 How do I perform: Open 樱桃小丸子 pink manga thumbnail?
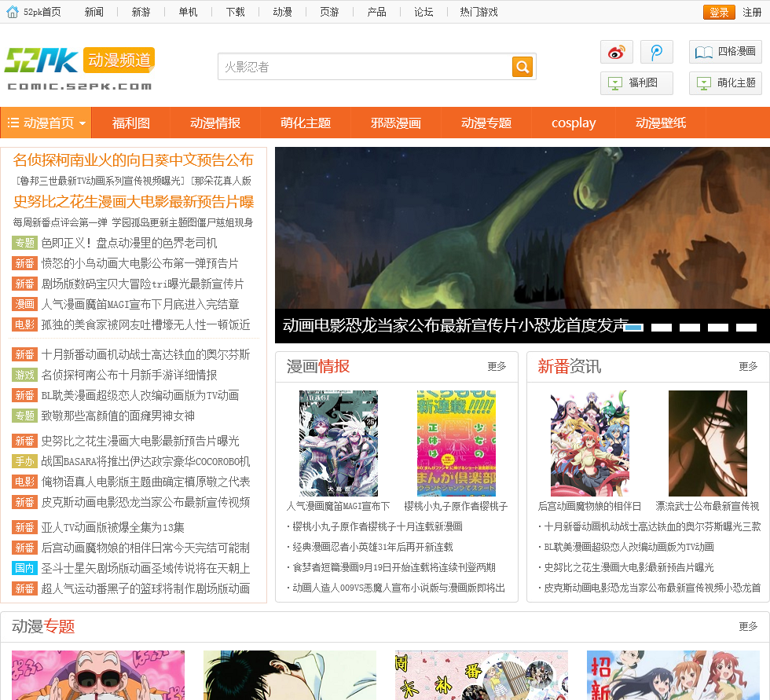tap(456, 443)
